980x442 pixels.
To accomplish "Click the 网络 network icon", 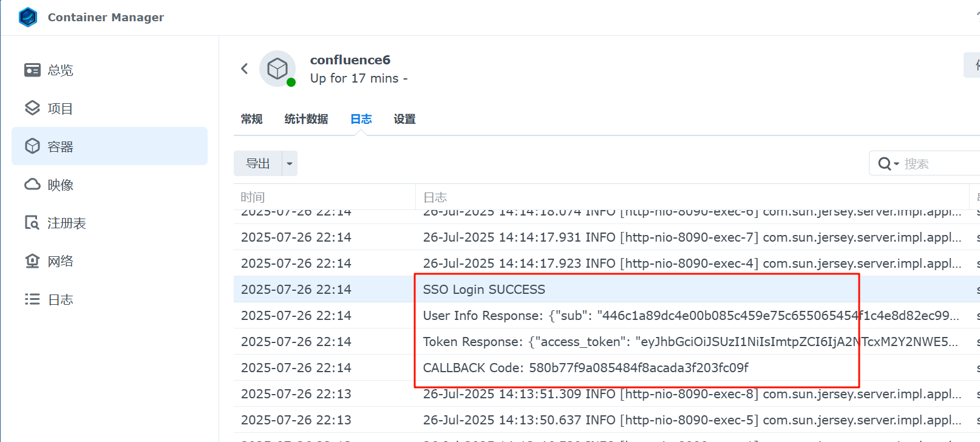I will coord(32,261).
